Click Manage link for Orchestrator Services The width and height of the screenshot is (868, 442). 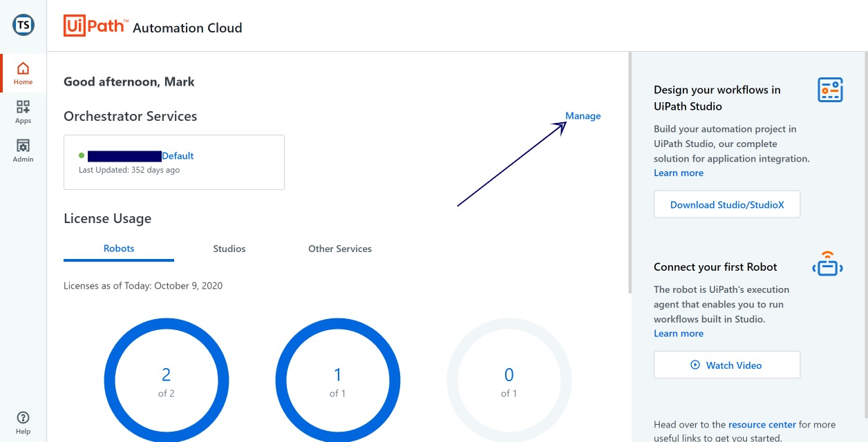coord(583,116)
